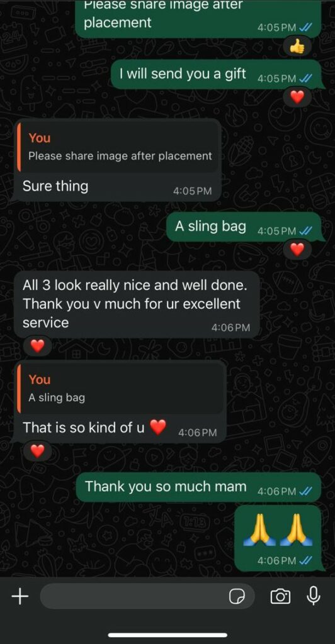
Task: Tap the 'I will send you a gift' bubble
Action: click(216, 74)
